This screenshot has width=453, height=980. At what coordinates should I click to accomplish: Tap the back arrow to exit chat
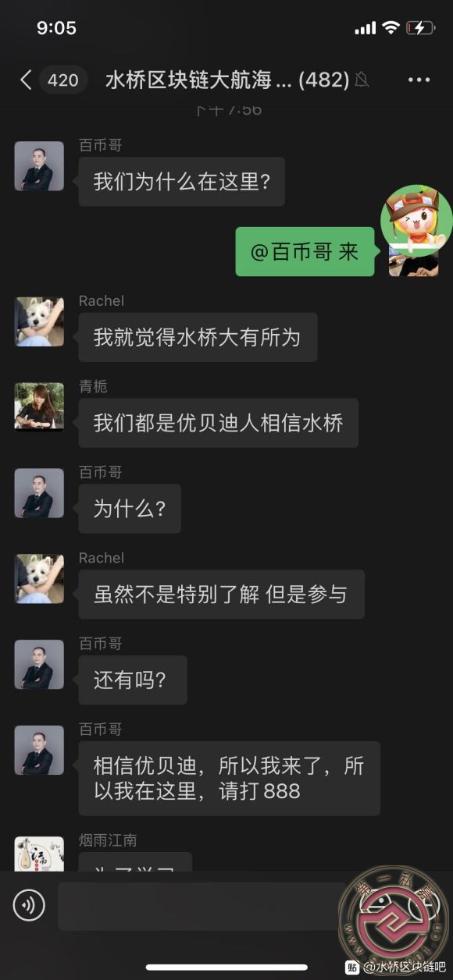tap(26, 80)
